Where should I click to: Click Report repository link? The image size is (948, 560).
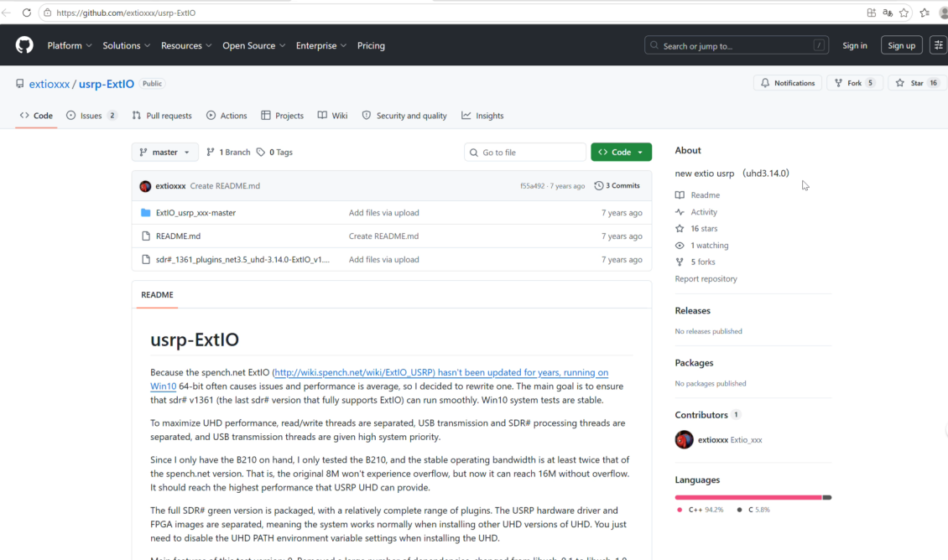tap(706, 278)
